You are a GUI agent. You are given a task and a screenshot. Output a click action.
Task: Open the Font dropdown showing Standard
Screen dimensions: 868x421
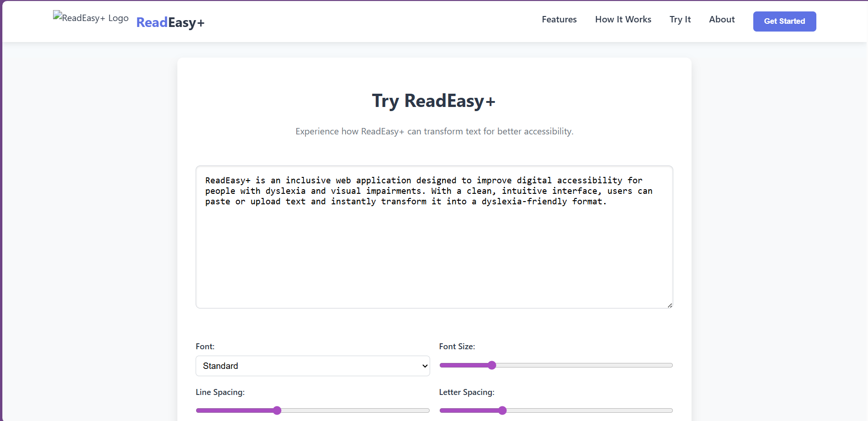(312, 366)
